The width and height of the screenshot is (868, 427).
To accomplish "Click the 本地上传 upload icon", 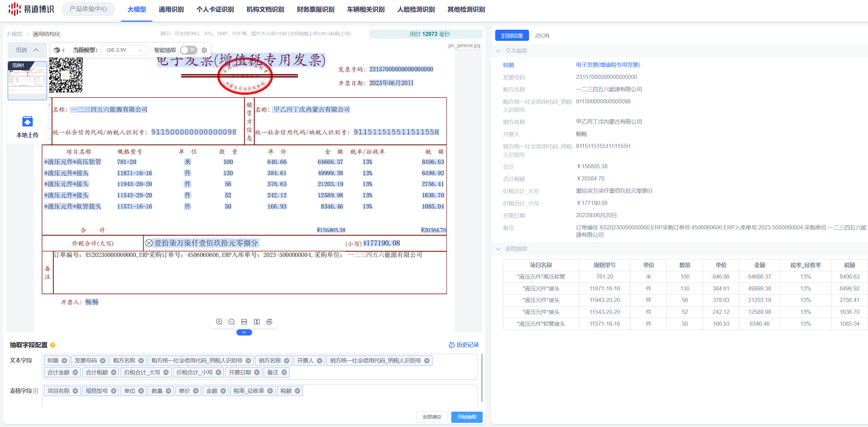I will point(28,122).
